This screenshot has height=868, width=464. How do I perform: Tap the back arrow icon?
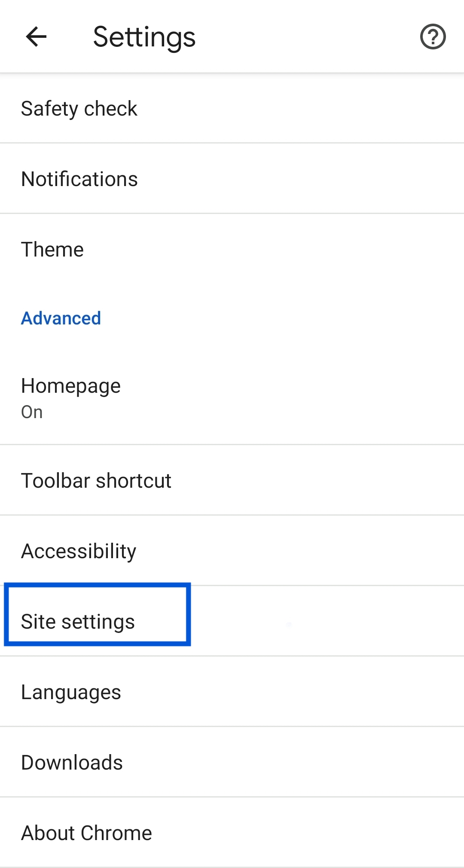[36, 37]
